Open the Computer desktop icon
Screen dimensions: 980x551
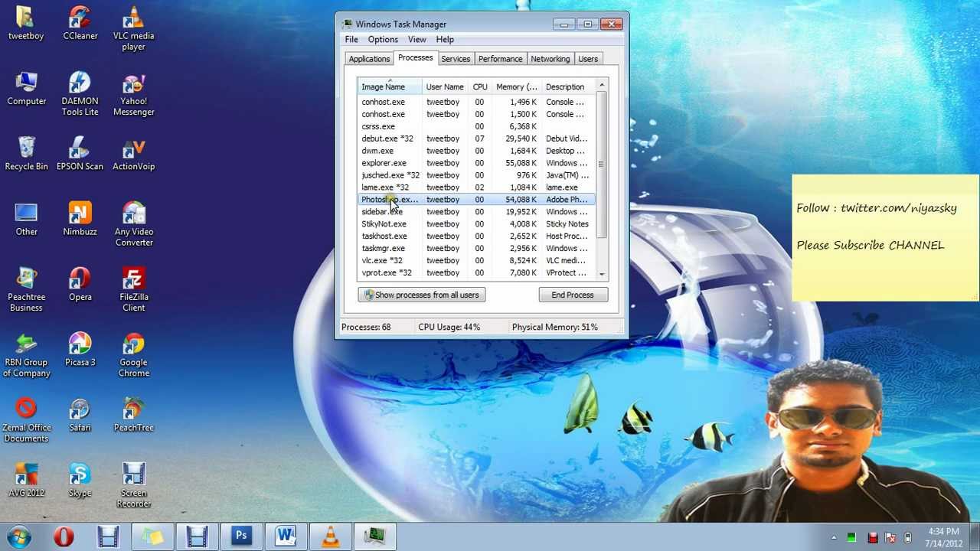coord(26,88)
